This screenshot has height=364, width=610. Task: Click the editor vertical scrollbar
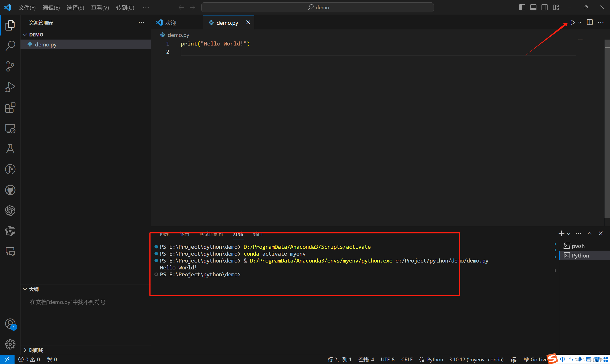pos(607,129)
